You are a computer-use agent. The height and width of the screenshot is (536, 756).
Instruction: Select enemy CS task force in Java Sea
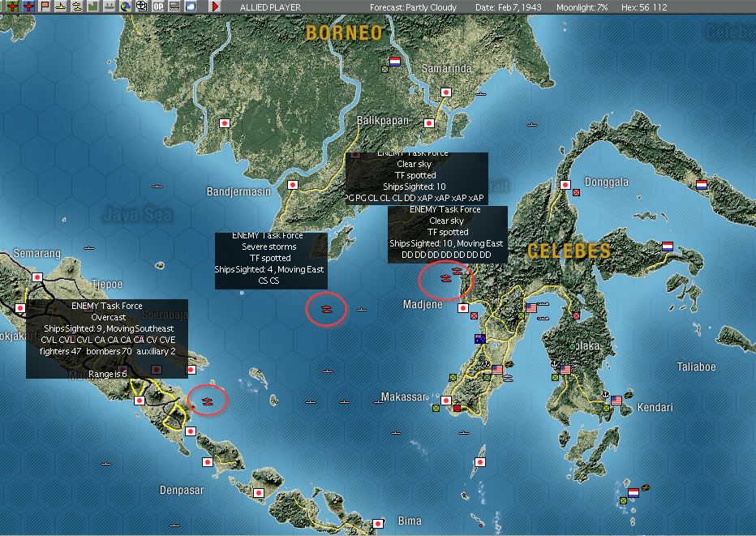pos(326,309)
